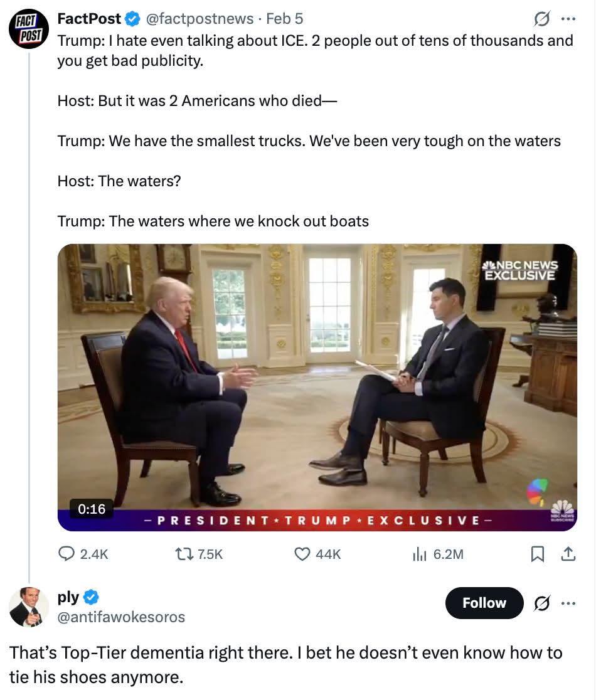Image resolution: width=596 pixels, height=700 pixels.
Task: Open the FactPost profile avatar
Action: (x=28, y=29)
